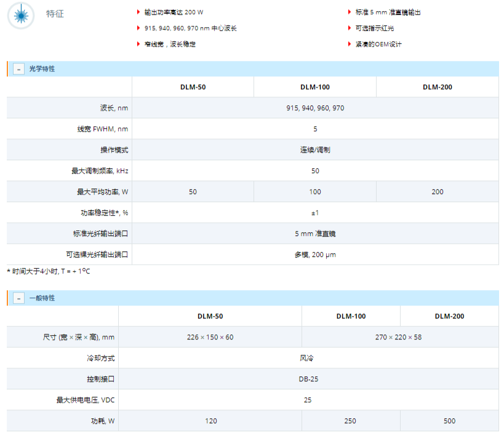Viewport: 504px width, 438px height.
Task: Click the 连续/调制 value
Action: (315, 150)
